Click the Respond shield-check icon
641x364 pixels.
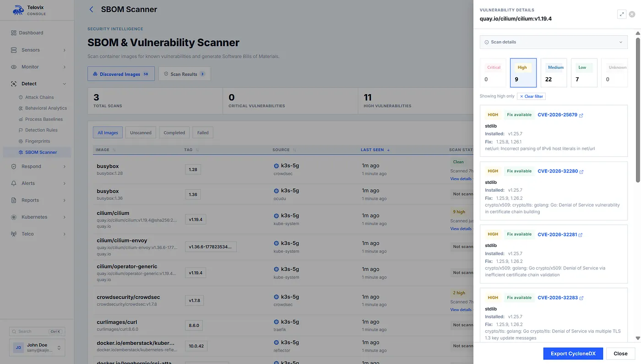click(x=14, y=166)
